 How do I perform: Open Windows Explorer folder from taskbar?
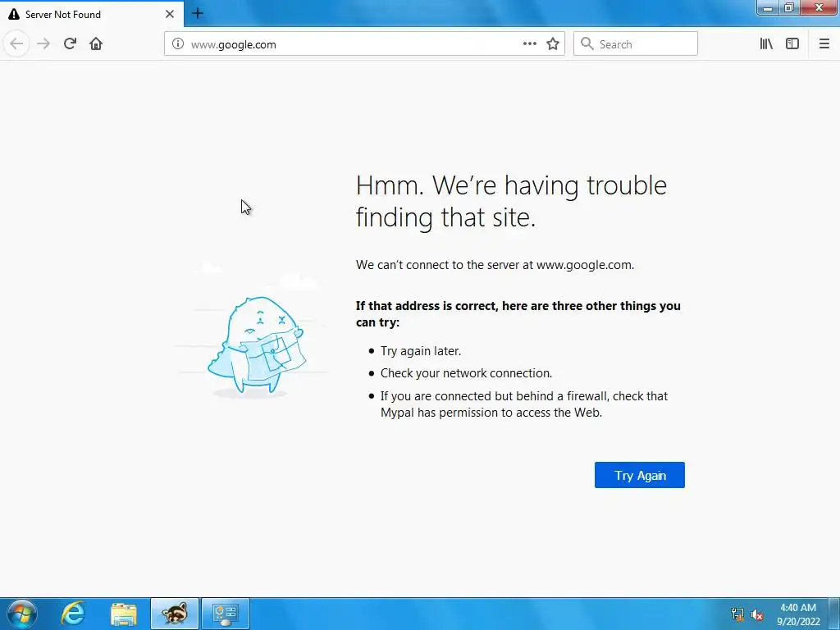124,614
